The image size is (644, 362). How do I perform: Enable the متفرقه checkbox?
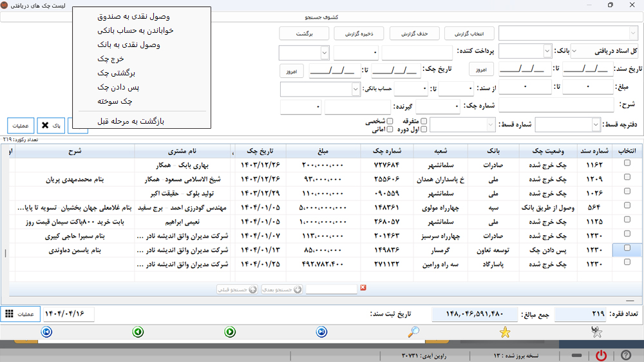(424, 121)
